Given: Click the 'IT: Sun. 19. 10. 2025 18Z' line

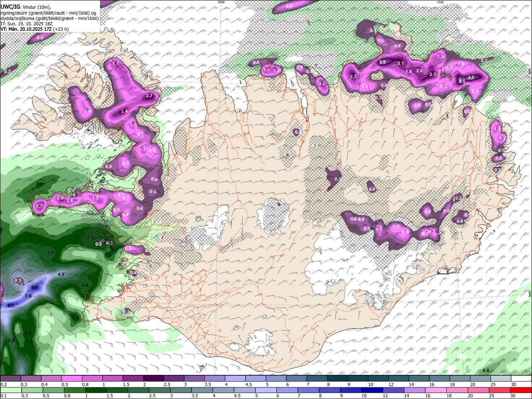Looking at the screenshot, I should 26,24.
